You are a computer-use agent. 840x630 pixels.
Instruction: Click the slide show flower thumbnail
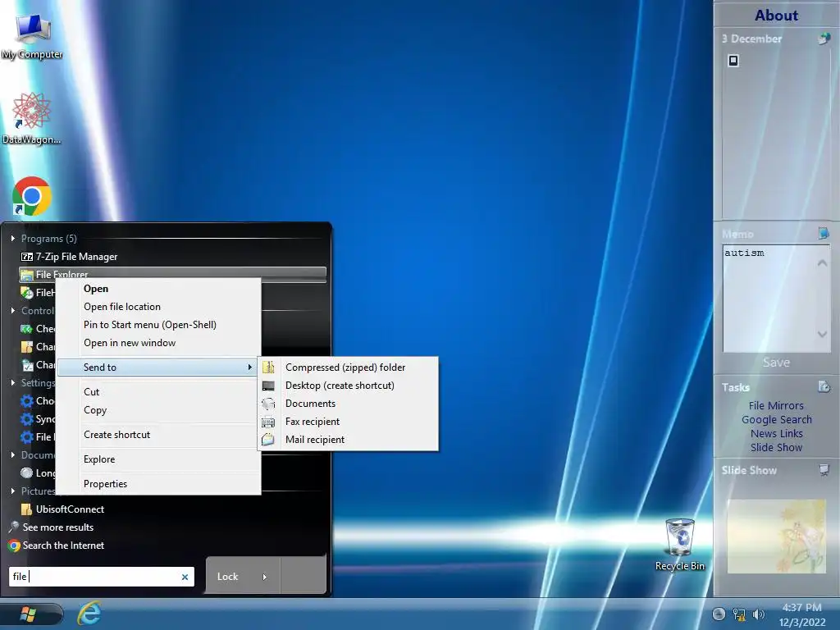click(x=776, y=536)
